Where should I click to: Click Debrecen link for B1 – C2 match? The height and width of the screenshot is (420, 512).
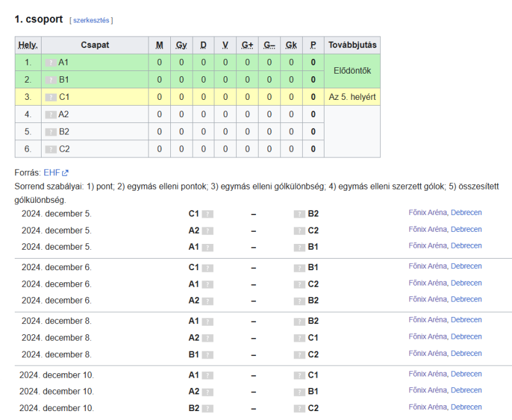coord(467,353)
